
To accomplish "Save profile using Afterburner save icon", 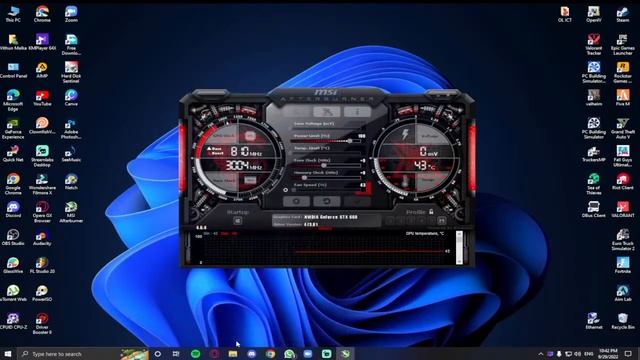I will click(441, 221).
